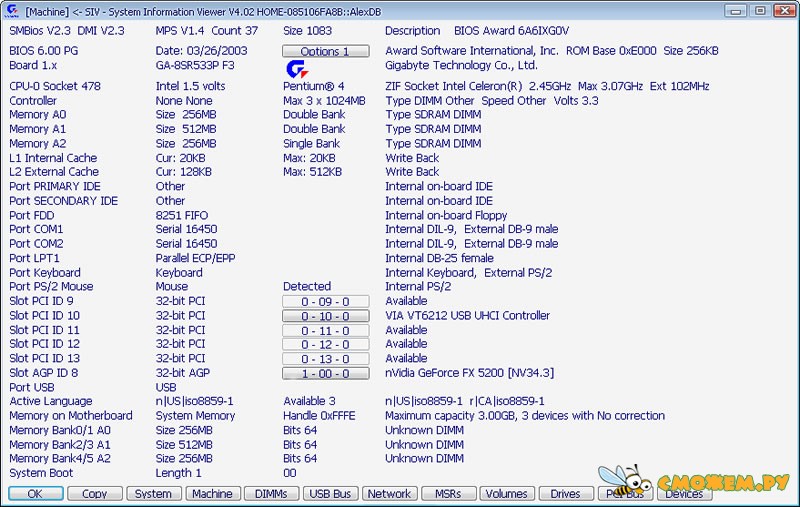Minimize the SIV window
This screenshot has height=507, width=800.
point(736,10)
